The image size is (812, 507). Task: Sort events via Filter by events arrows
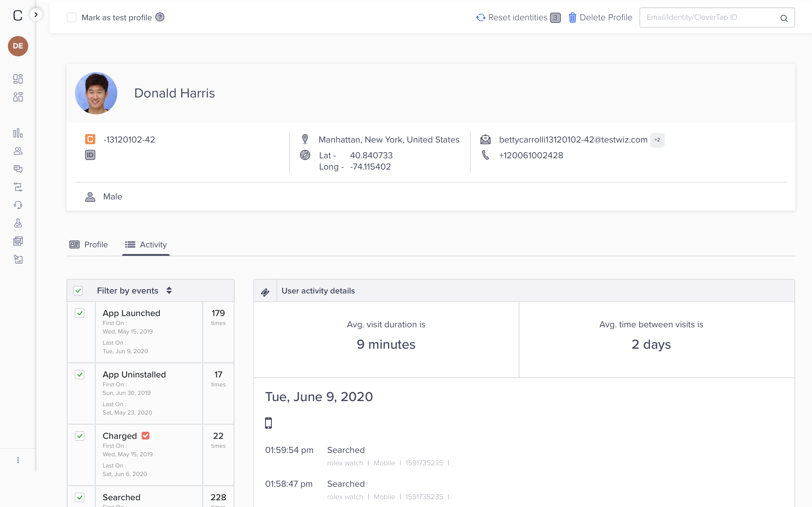click(169, 290)
